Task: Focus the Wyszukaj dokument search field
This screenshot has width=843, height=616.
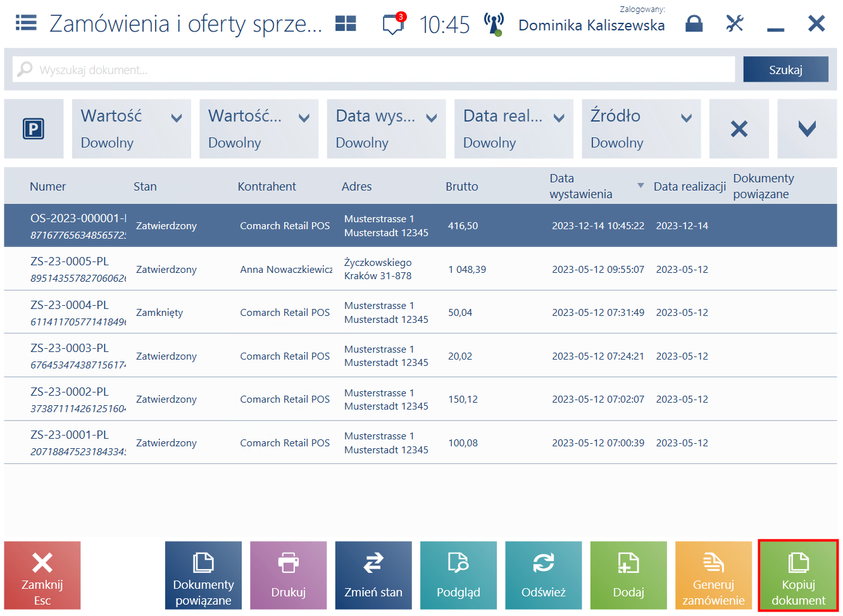Action: click(x=373, y=70)
